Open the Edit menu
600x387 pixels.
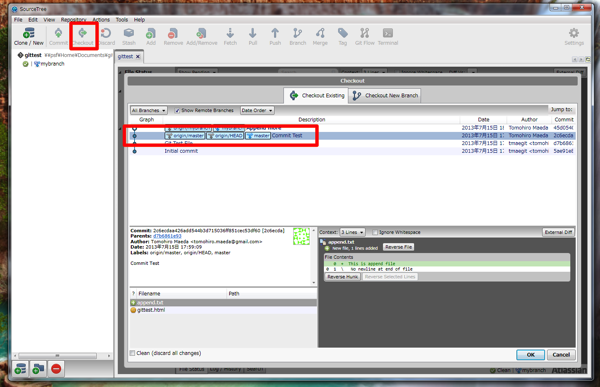pyautogui.click(x=33, y=20)
